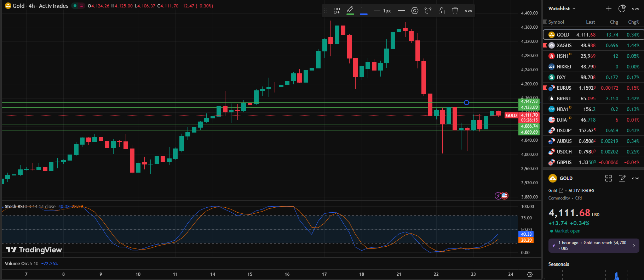Image resolution: width=644 pixels, height=280 pixels.
Task: Click the text color T icon
Action: coord(363,10)
